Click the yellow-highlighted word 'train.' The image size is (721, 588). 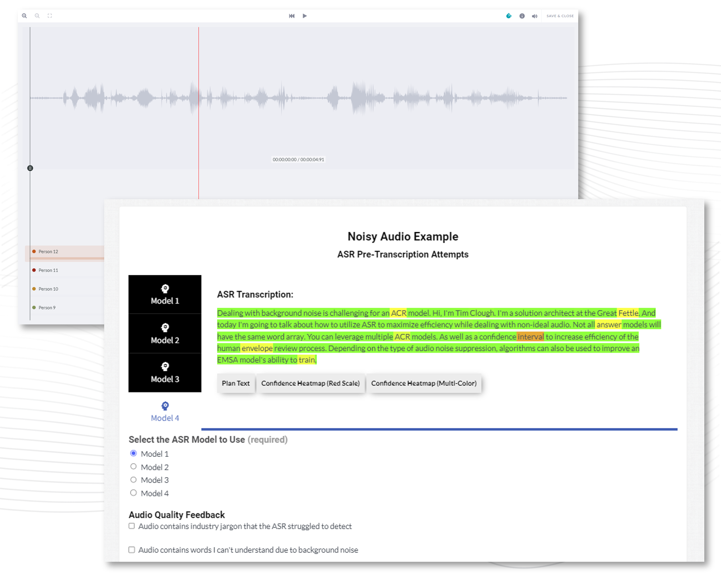pos(307,360)
